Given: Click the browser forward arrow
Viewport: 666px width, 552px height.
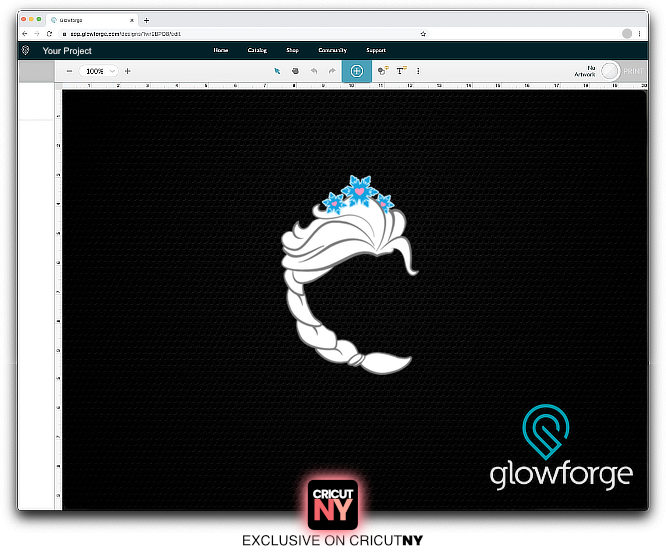Looking at the screenshot, I should (37, 34).
